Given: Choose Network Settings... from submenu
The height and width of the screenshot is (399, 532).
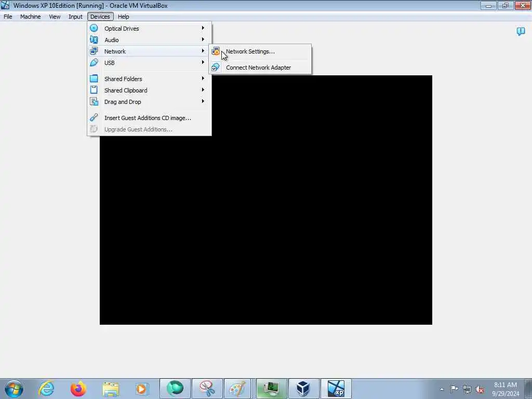Looking at the screenshot, I should pyautogui.click(x=260, y=51).
